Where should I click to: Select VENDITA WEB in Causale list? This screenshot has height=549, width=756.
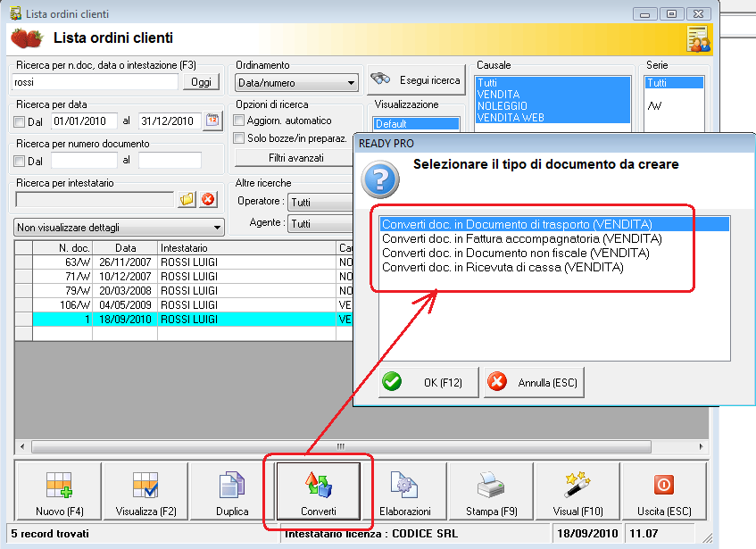[x=553, y=117]
